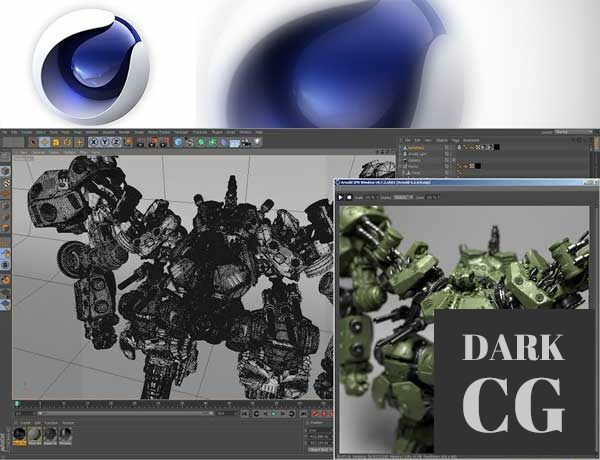The width and height of the screenshot is (600, 460).
Task: Select the fourth material sphere thumbnail
Action: pyautogui.click(x=65, y=436)
